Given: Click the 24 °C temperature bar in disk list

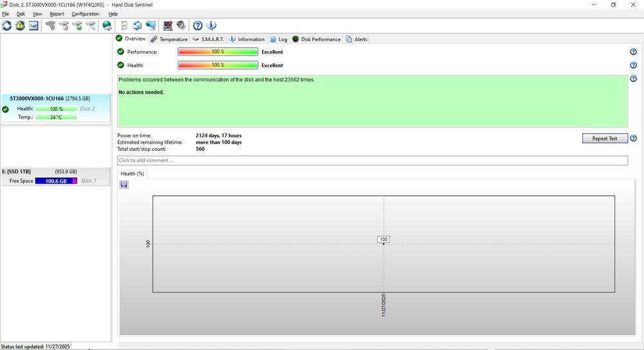Looking at the screenshot, I should 56,117.
